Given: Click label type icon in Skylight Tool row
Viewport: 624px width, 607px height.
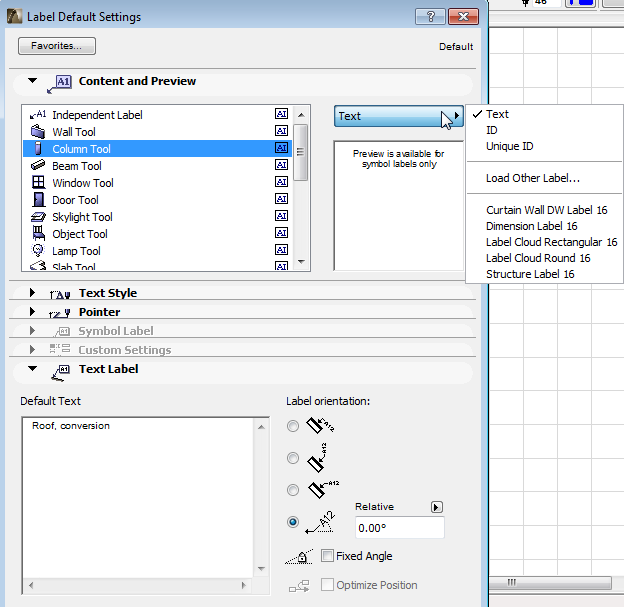Looking at the screenshot, I should [281, 216].
